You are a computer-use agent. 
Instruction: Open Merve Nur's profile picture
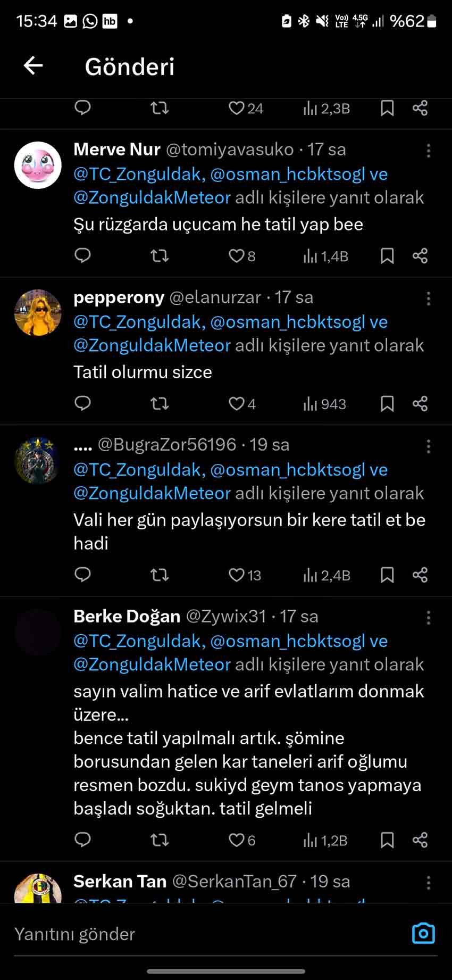point(38,165)
